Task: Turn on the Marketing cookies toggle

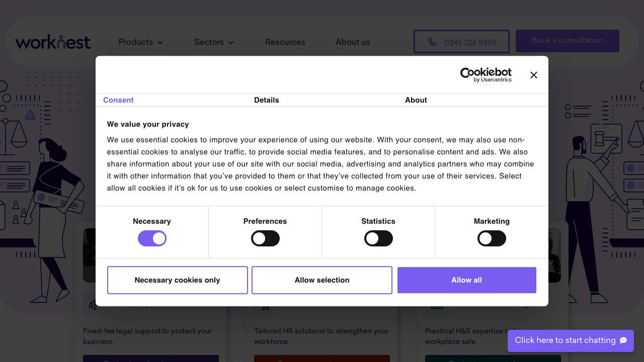Action: click(x=492, y=238)
